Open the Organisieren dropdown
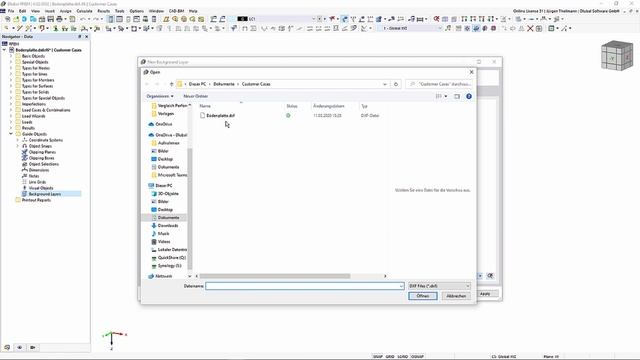Viewport: 640px width, 360px height. pyautogui.click(x=160, y=96)
